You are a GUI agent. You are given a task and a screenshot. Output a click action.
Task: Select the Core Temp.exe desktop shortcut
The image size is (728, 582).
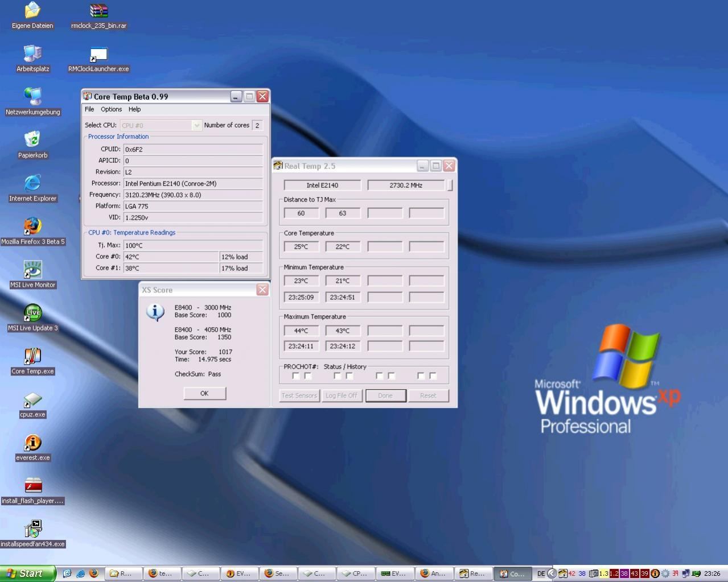[x=32, y=361]
